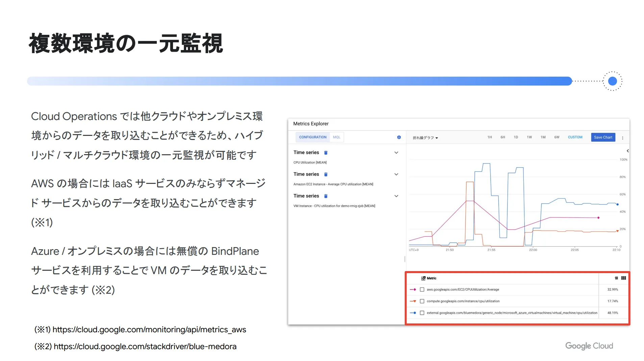Expand the Amazon EC2 Instance time series

[396, 174]
